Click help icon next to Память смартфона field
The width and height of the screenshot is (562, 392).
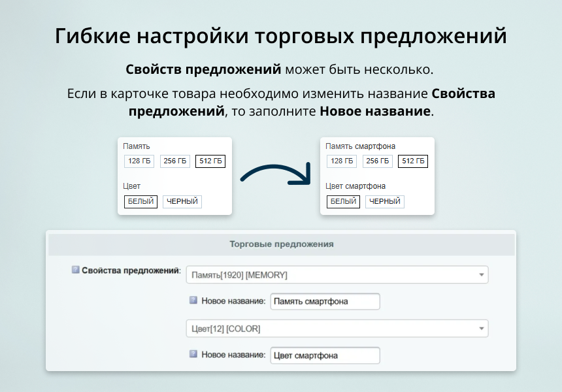pos(193,301)
